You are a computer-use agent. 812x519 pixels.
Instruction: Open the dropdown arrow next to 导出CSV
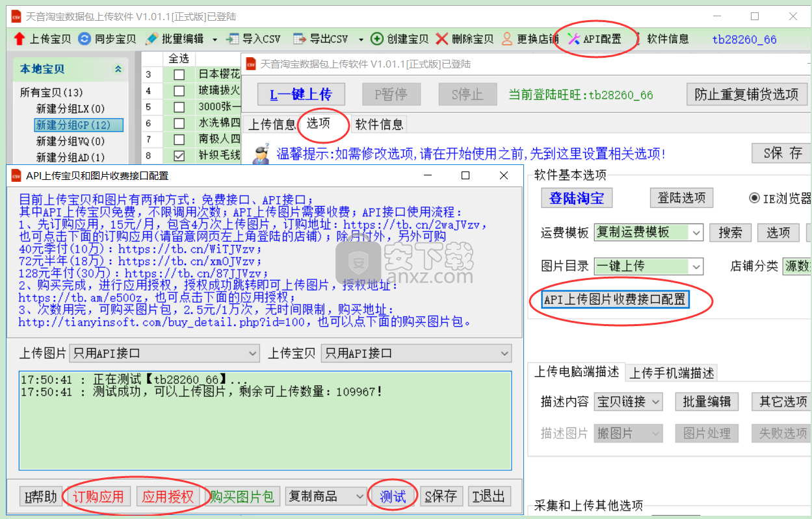[x=361, y=40]
